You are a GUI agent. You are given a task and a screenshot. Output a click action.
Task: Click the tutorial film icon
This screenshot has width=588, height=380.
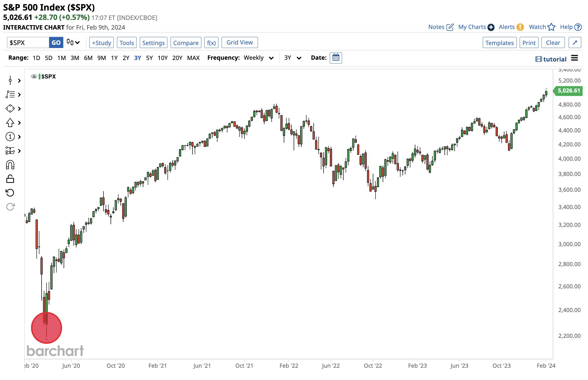538,59
